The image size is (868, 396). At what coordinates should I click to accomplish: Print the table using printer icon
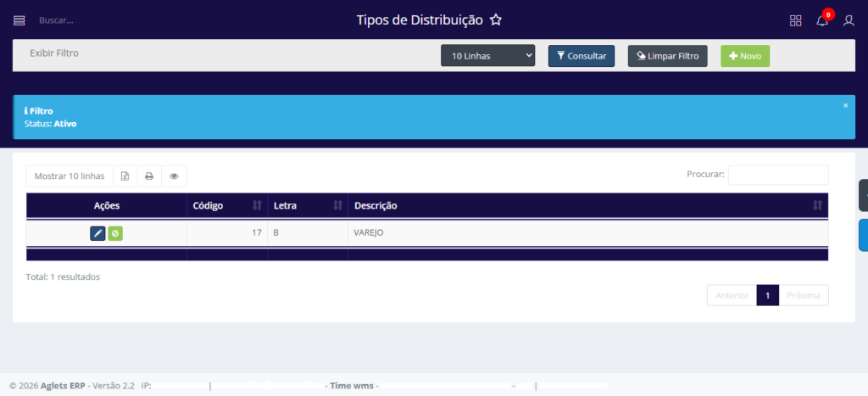(149, 176)
